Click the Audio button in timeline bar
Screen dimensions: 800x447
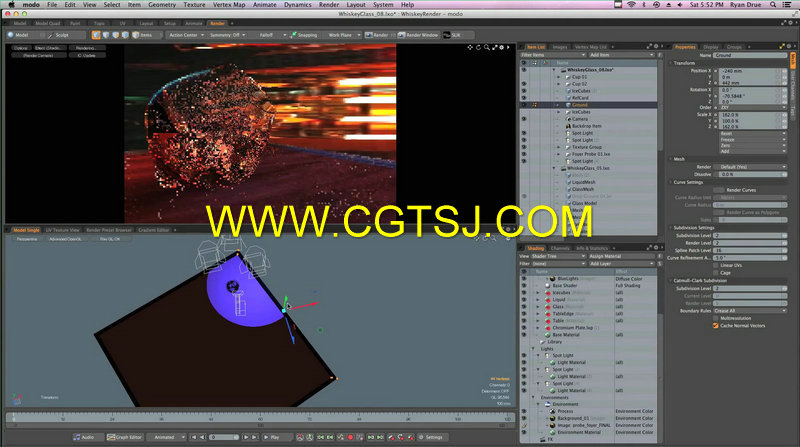(84, 437)
